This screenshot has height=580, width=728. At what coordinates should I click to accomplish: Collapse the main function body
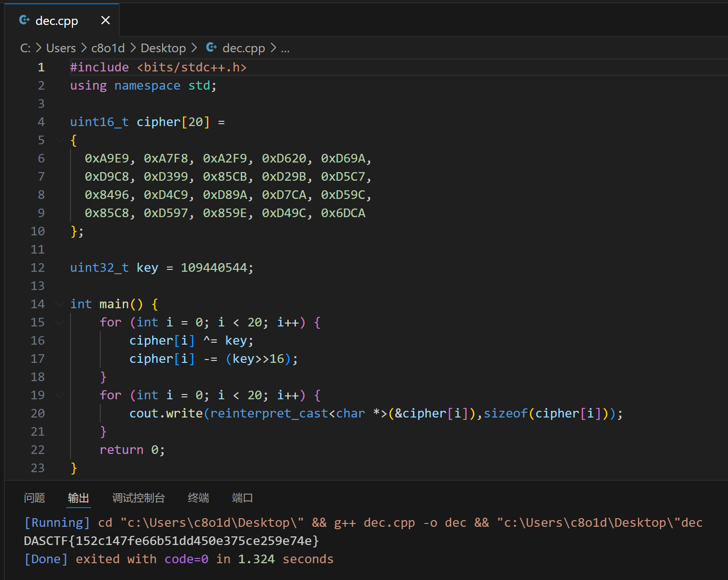(x=59, y=304)
